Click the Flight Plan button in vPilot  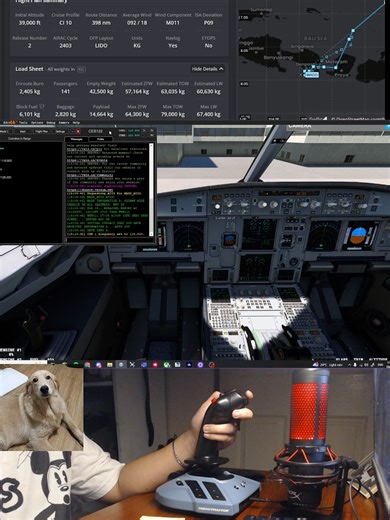click(x=41, y=131)
